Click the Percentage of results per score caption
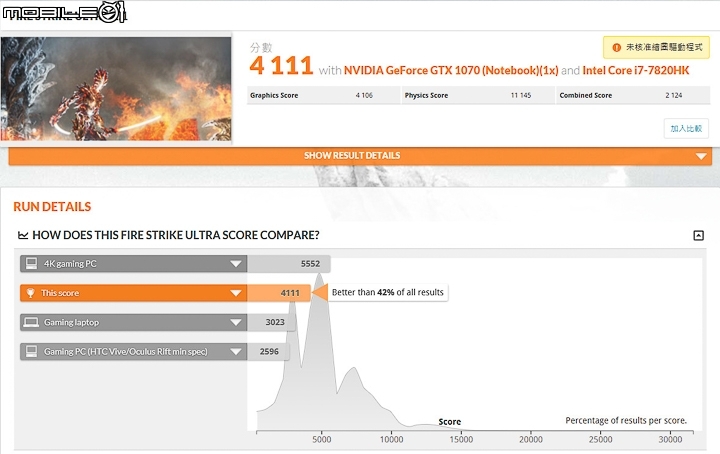The height and width of the screenshot is (454, 720). click(x=626, y=421)
